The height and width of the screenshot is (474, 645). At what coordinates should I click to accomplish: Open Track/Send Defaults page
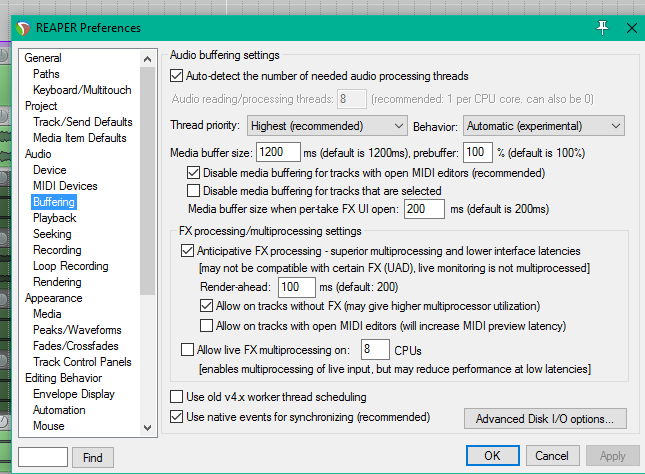[x=83, y=122]
